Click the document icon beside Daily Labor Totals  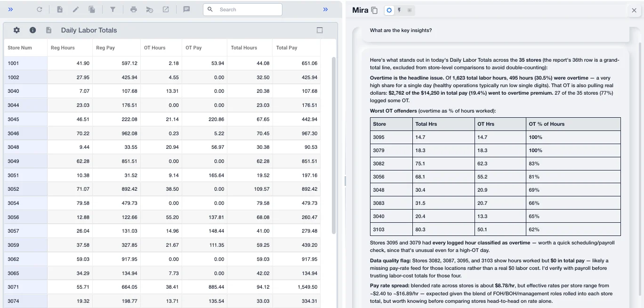click(x=48, y=30)
